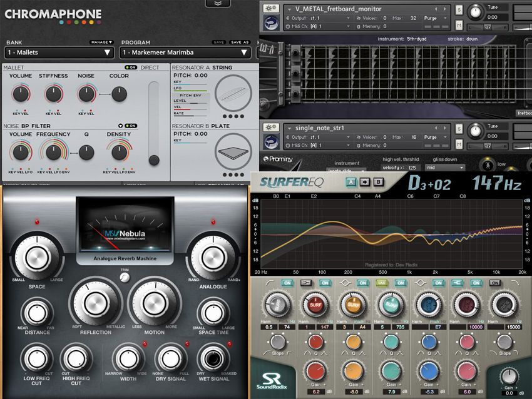Click the SoundRadix logo in SurferEQ
Viewport: 532px width, 399px height.
pyautogui.click(x=272, y=381)
